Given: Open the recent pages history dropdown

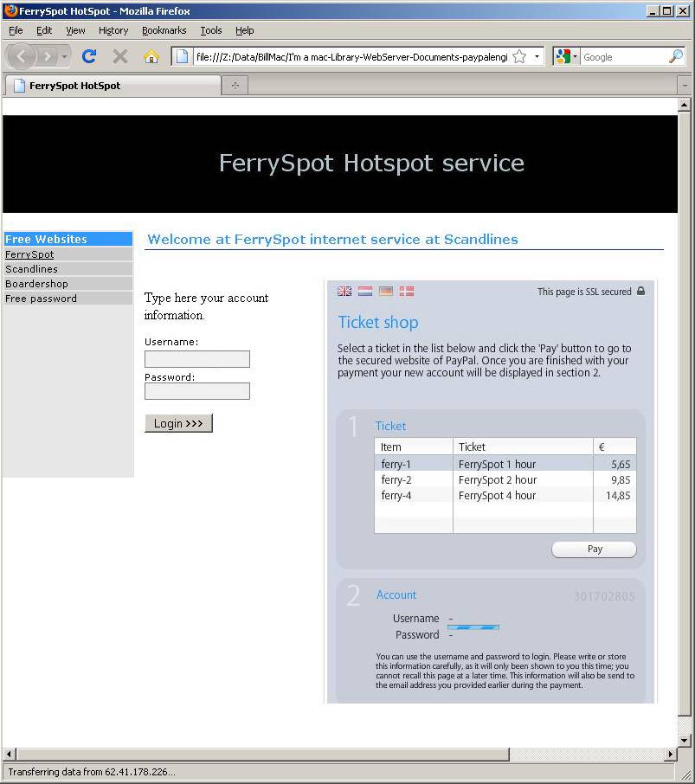Looking at the screenshot, I should pos(65,56).
